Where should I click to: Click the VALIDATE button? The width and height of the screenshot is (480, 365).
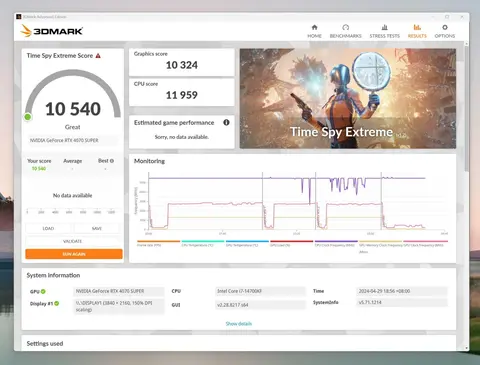pyautogui.click(x=73, y=241)
